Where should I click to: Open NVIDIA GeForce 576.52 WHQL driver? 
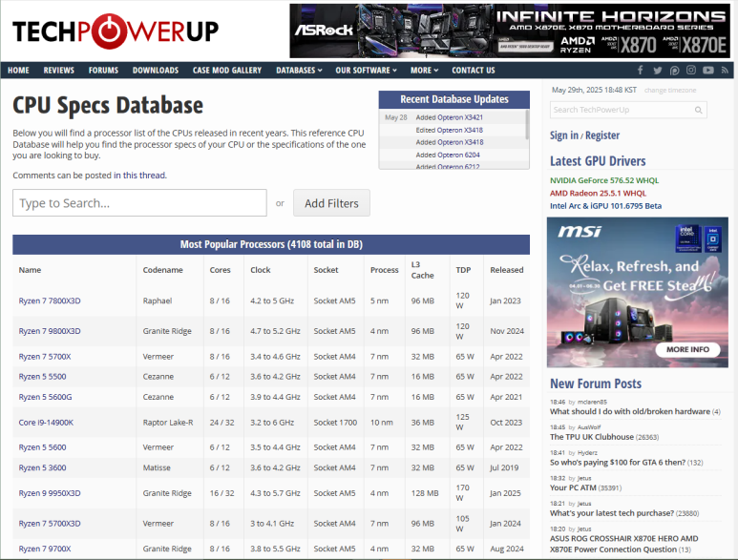[604, 180]
